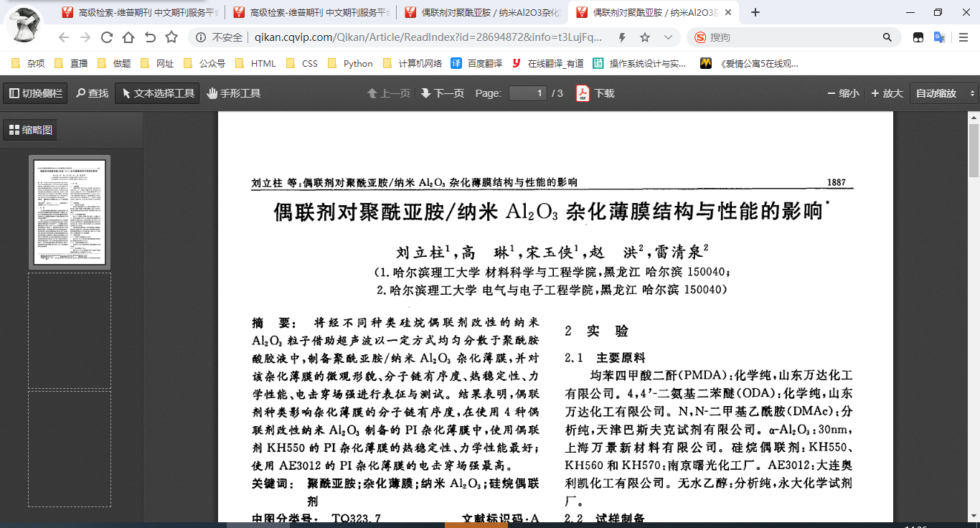Open the 查找 search tool
Image resolution: width=980 pixels, height=528 pixels.
click(92, 93)
